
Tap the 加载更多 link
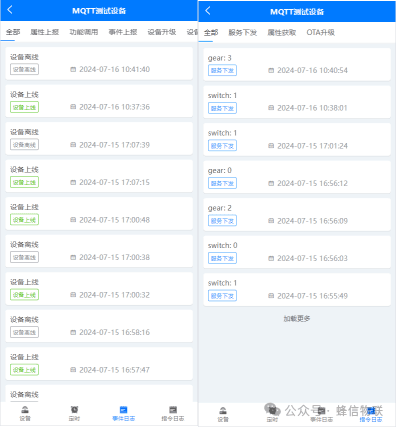(297, 319)
